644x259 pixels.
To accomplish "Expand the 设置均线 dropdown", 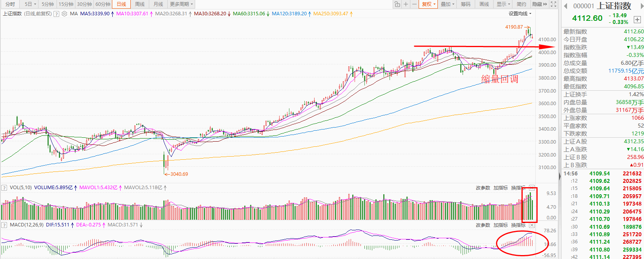I will click(x=520, y=14).
